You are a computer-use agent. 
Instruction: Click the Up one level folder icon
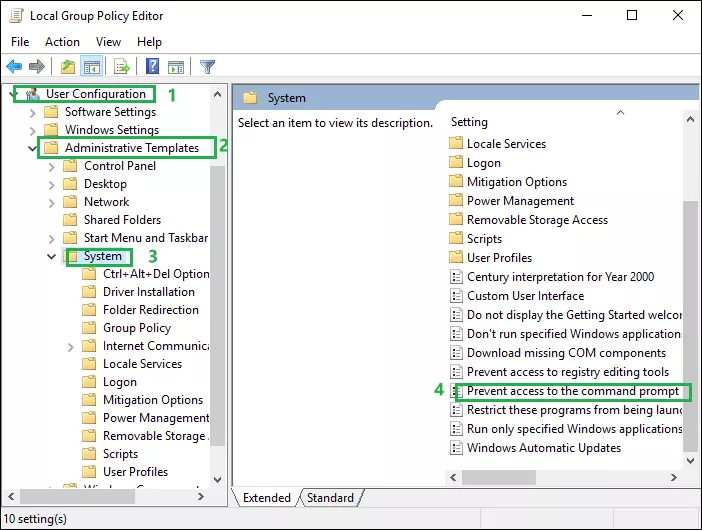[68, 67]
